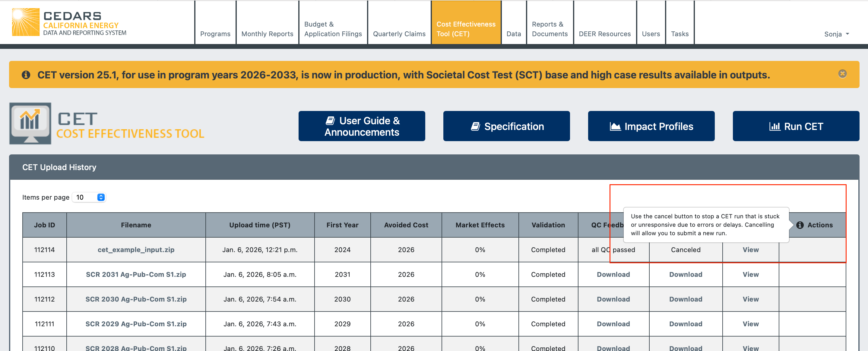Image resolution: width=868 pixels, height=351 pixels.
Task: Open the Sonja user dropdown menu
Action: [x=836, y=34]
